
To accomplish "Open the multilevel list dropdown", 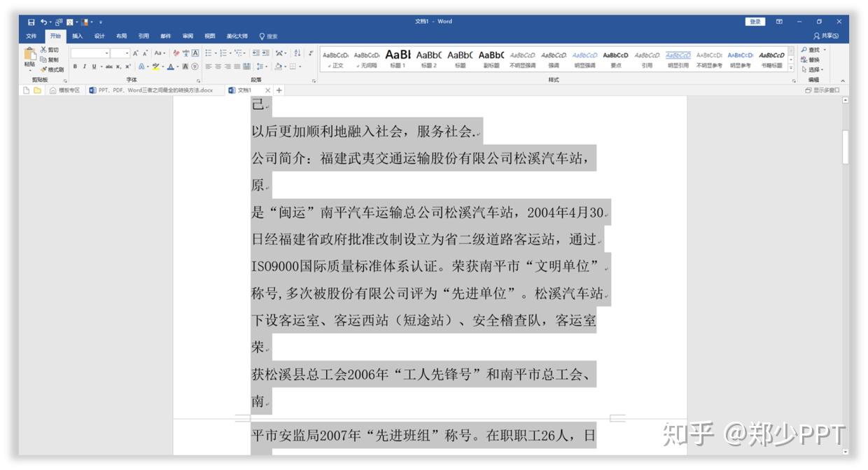I will (x=245, y=53).
